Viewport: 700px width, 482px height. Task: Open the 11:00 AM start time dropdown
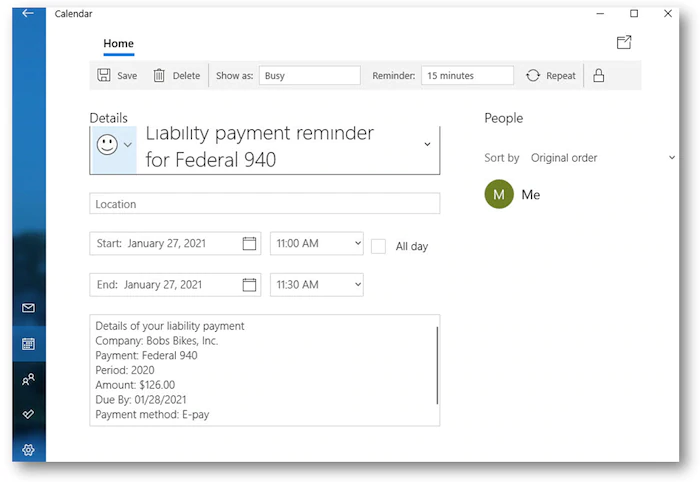(317, 244)
